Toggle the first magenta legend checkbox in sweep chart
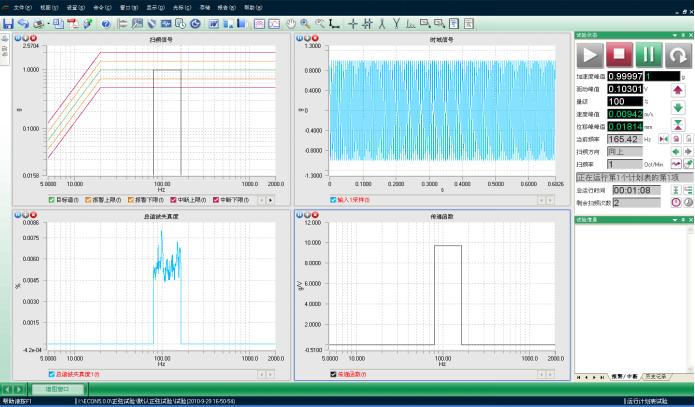The image size is (695, 407). [173, 200]
